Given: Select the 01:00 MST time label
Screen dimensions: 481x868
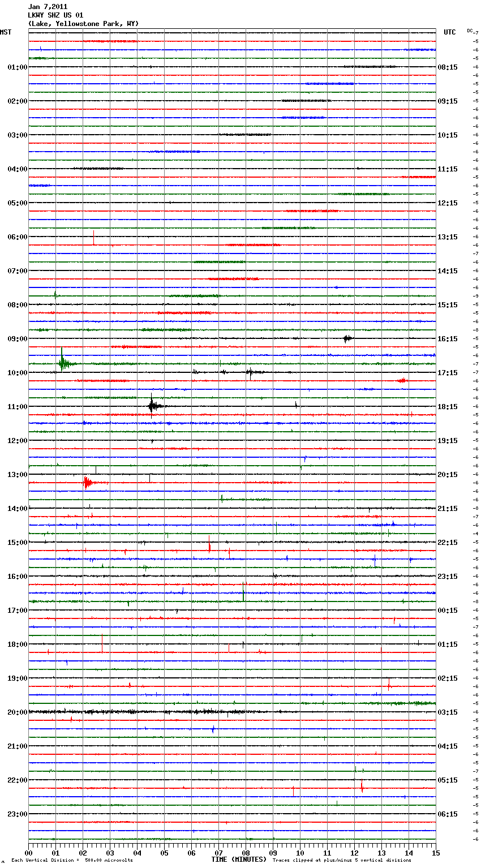Looking at the screenshot, I should (18, 67).
